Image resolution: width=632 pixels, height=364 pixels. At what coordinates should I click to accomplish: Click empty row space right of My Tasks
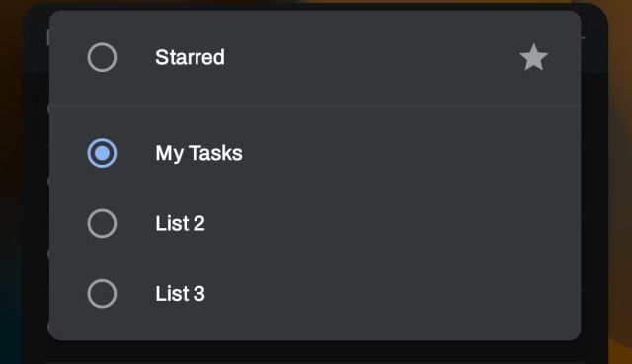point(409,153)
